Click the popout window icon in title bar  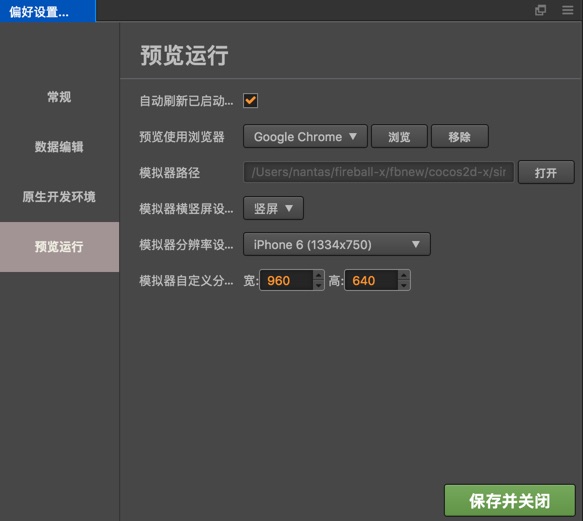[x=540, y=10]
